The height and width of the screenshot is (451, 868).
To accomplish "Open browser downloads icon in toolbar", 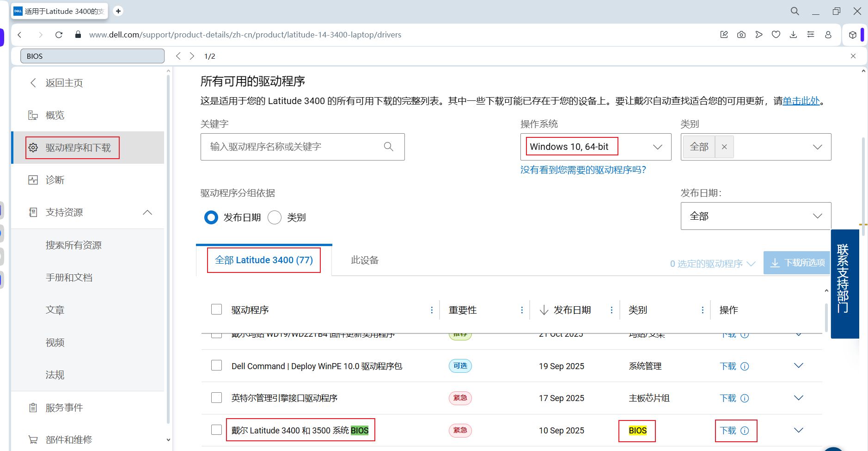I will click(793, 35).
